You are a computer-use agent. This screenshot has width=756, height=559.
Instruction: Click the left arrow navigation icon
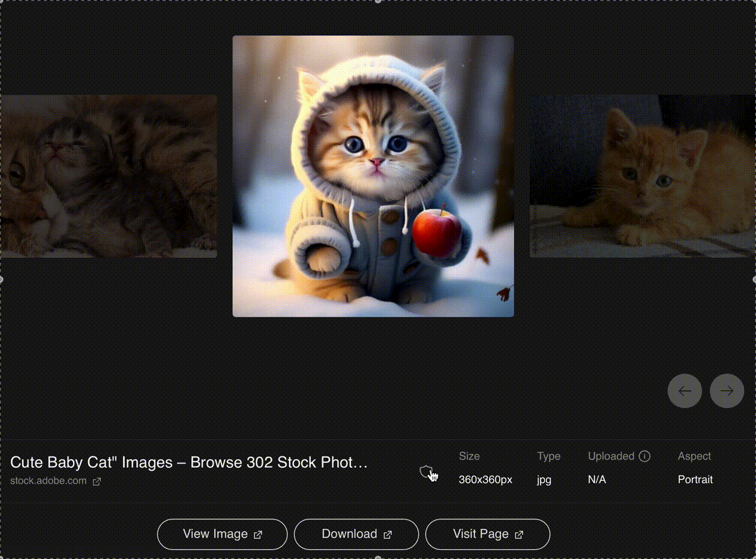685,390
